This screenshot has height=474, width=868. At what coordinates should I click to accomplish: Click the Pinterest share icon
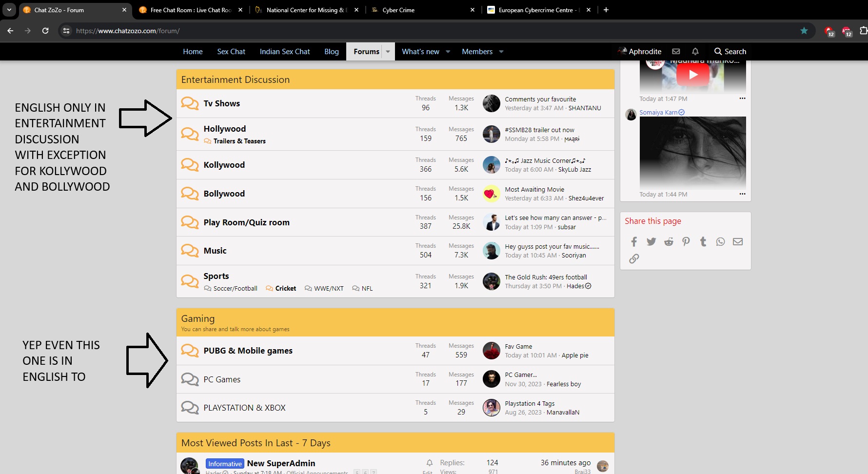[686, 242]
